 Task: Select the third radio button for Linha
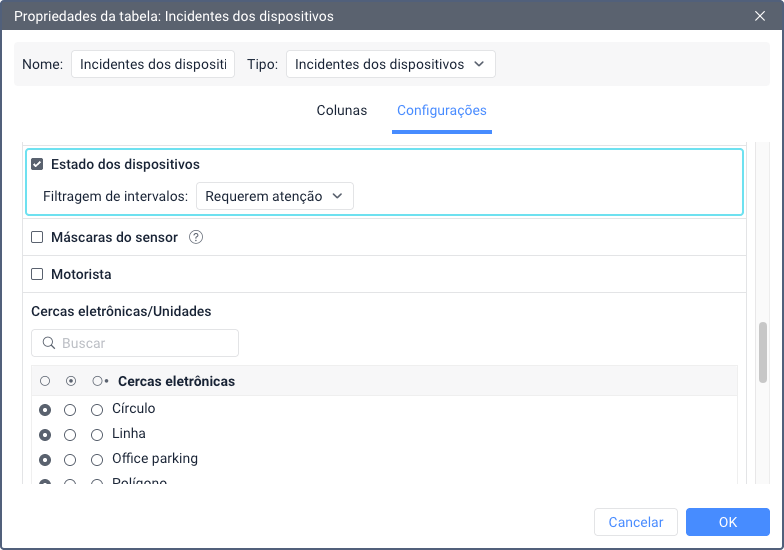(97, 434)
